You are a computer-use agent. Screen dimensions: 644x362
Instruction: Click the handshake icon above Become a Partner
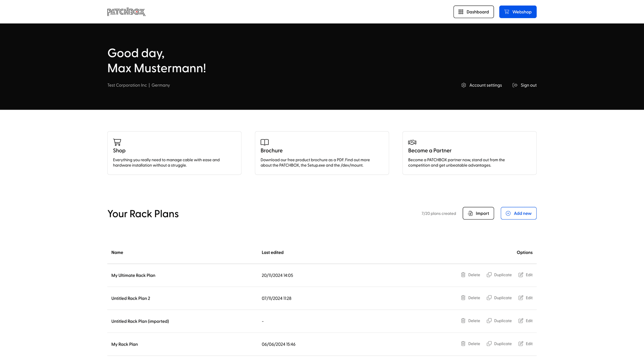pyautogui.click(x=412, y=142)
